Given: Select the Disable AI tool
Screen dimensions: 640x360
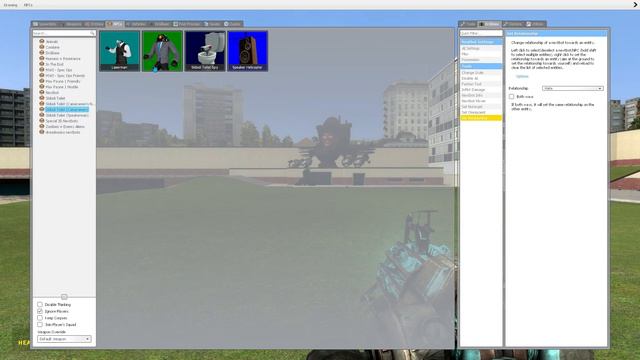Looking at the screenshot, I should point(481,78).
